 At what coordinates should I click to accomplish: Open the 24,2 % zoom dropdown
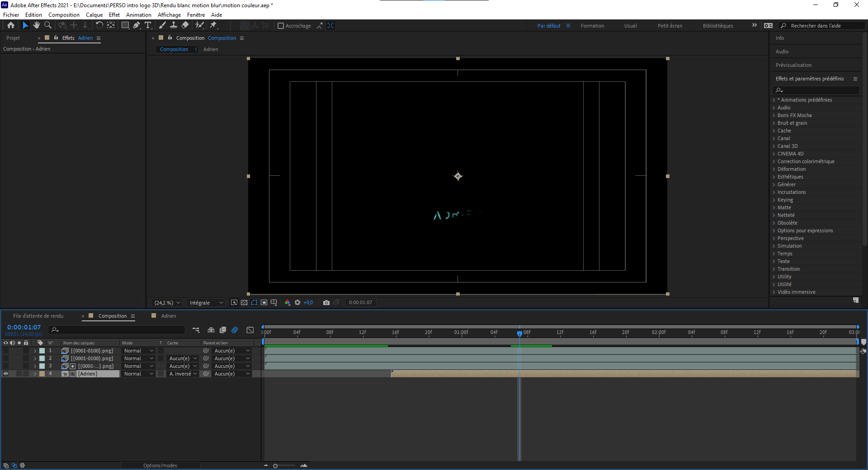[x=167, y=303]
